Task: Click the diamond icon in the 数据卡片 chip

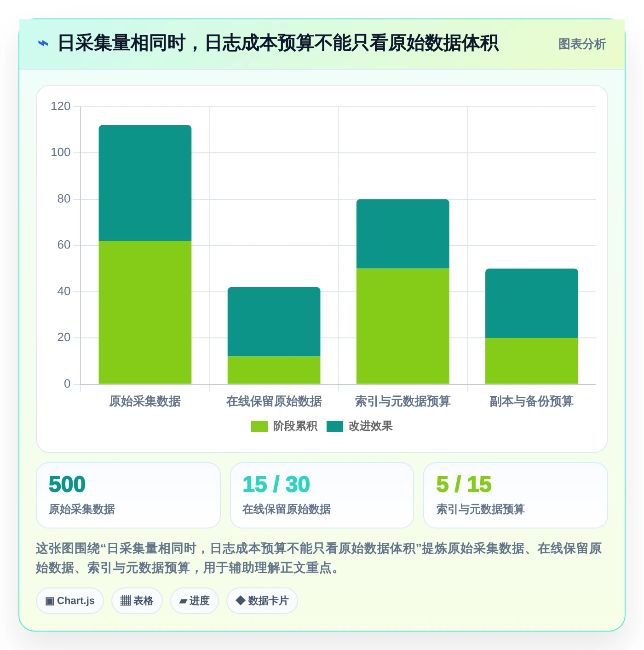Action: (240, 600)
